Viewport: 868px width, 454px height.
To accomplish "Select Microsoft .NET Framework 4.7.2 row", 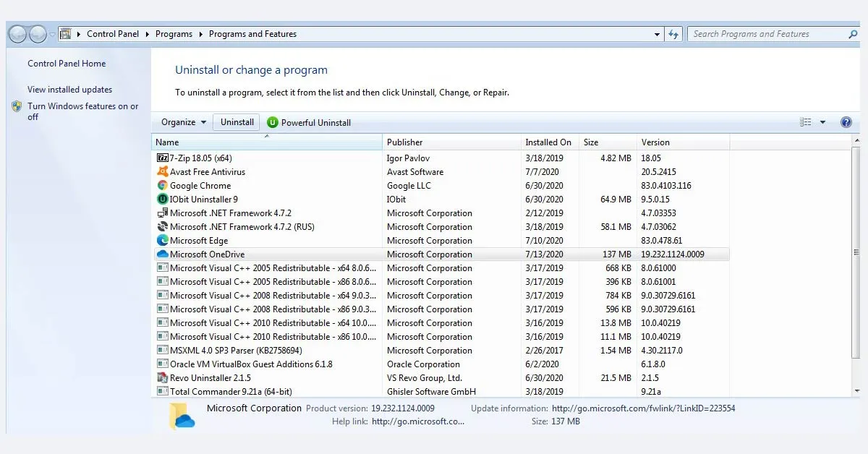I will (x=441, y=213).
